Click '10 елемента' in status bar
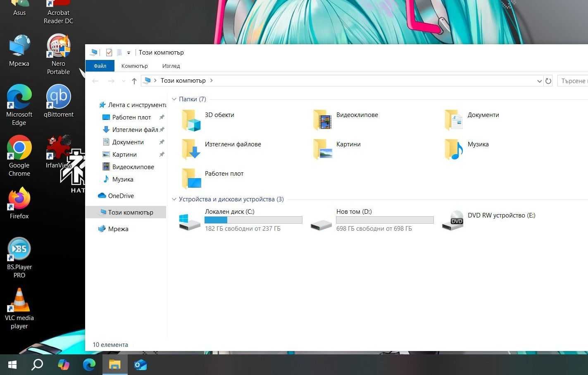This screenshot has height=375, width=588. (110, 345)
